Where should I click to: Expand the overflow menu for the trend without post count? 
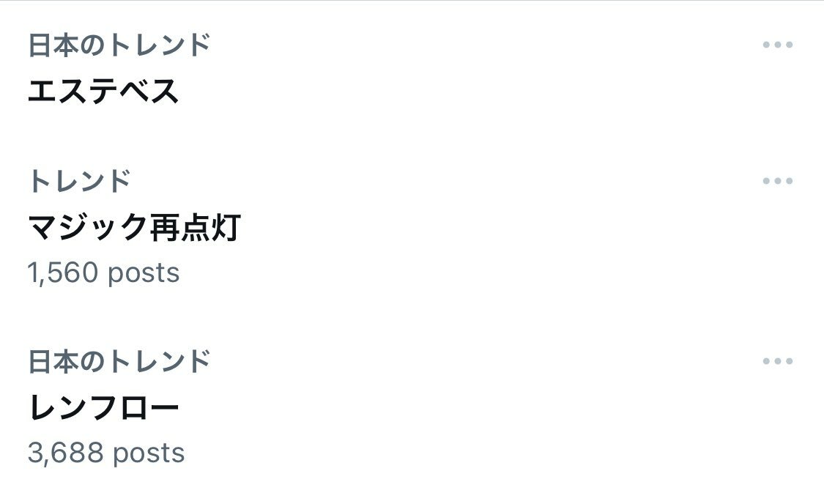pos(777,45)
